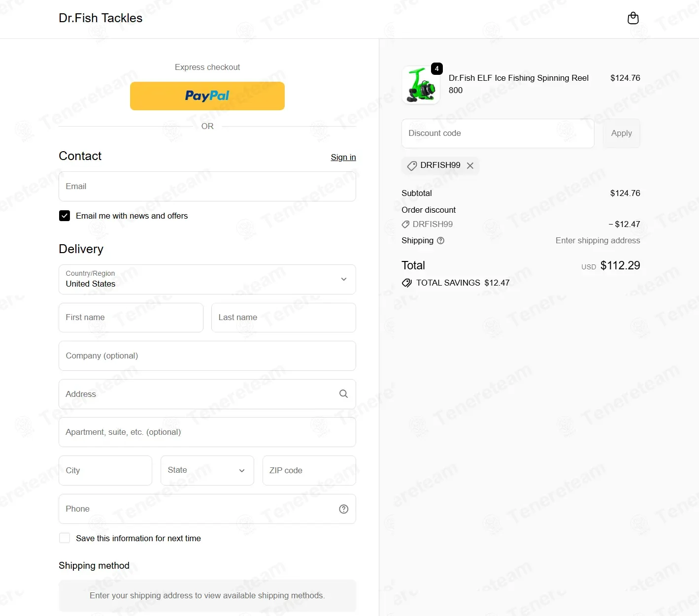This screenshot has width=699, height=616.
Task: Focus the Apartment, suite, etc. field
Action: click(207, 432)
